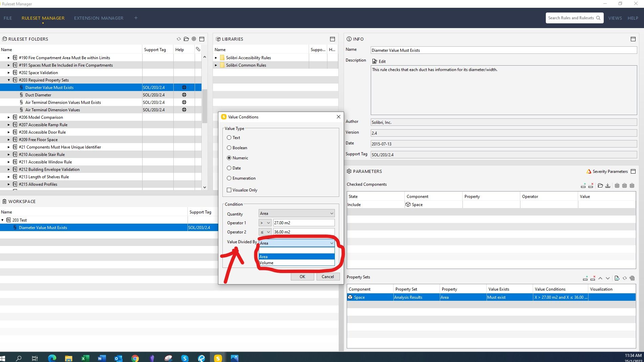Image resolution: width=644 pixels, height=362 pixels.
Task: Click Space row in Property Sets
Action: point(491,297)
